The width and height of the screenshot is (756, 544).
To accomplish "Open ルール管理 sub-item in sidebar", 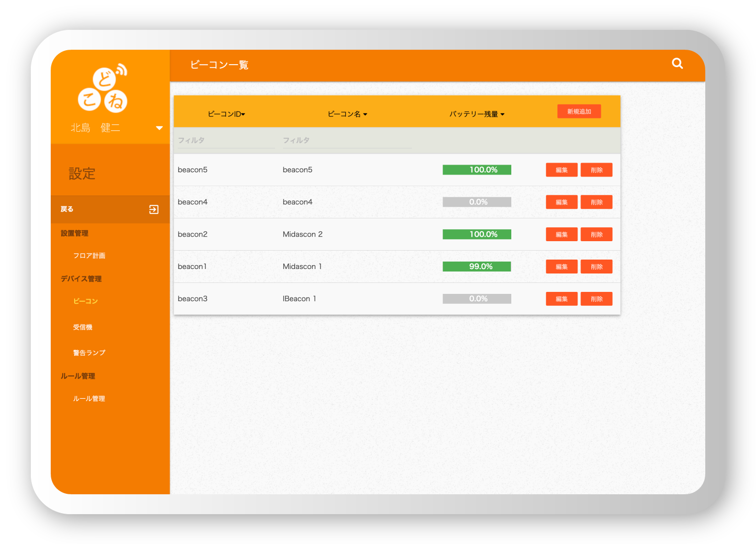I will (x=89, y=399).
